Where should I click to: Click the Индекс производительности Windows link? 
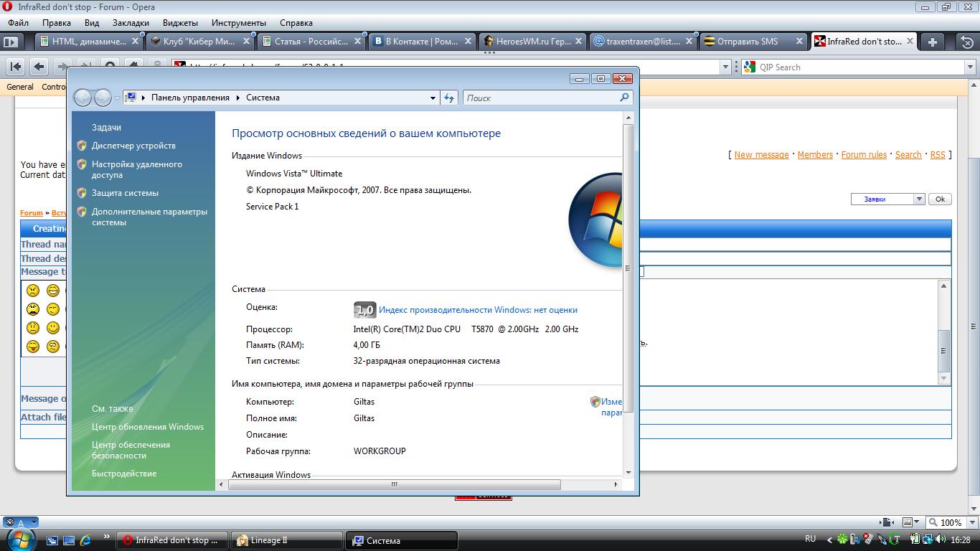pyautogui.click(x=478, y=310)
